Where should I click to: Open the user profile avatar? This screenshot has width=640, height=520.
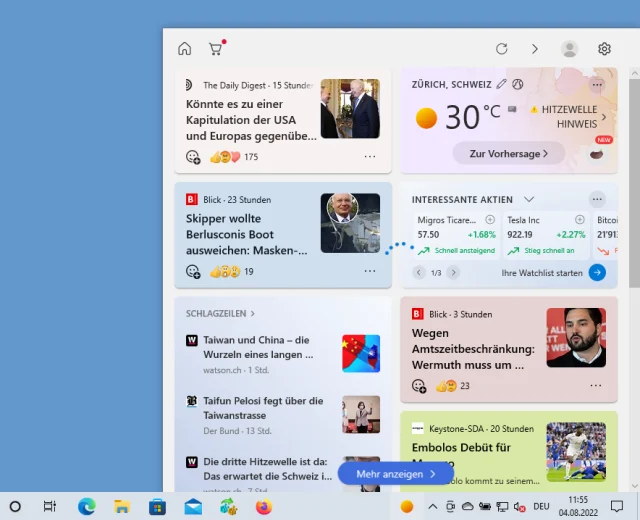pos(569,49)
